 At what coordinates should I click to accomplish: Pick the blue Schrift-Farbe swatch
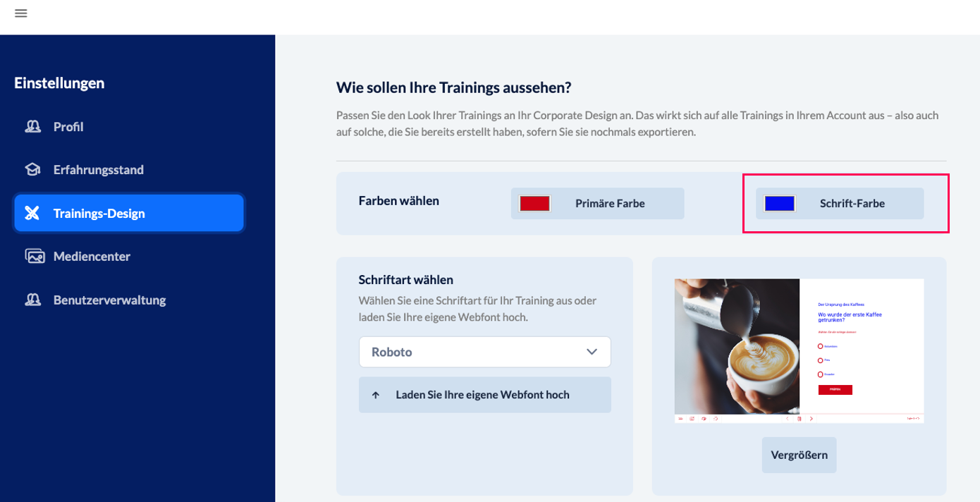coord(779,204)
